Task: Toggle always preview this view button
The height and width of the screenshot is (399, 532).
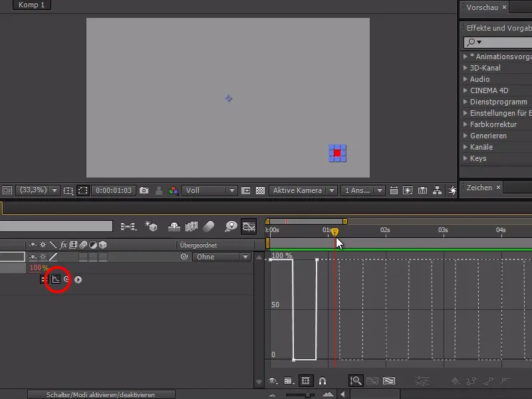Action: [x=7, y=190]
